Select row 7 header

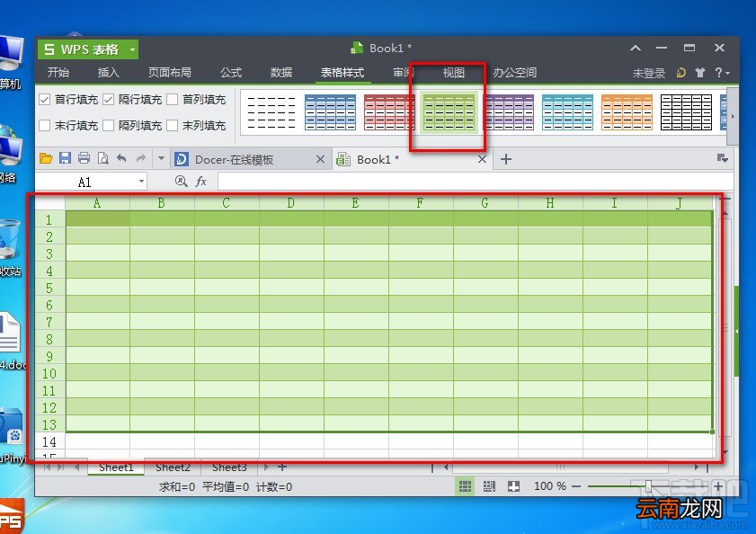point(49,322)
